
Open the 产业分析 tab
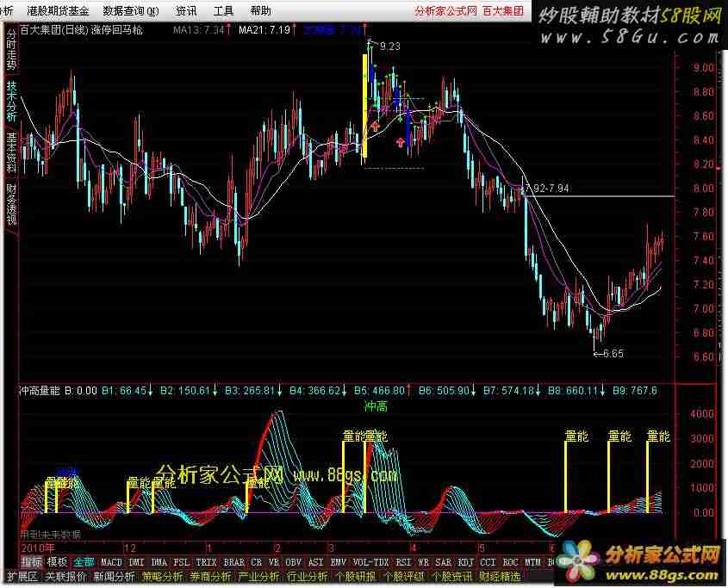tap(258, 577)
